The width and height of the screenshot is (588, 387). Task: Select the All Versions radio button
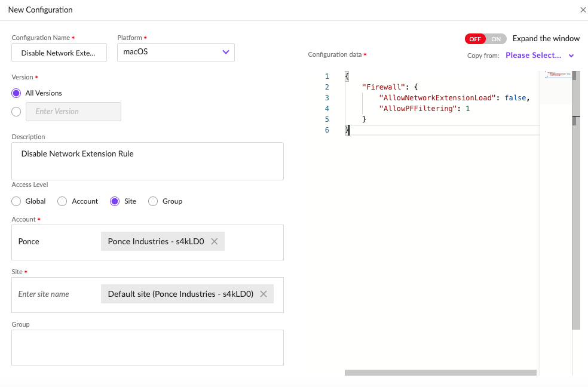(x=16, y=93)
